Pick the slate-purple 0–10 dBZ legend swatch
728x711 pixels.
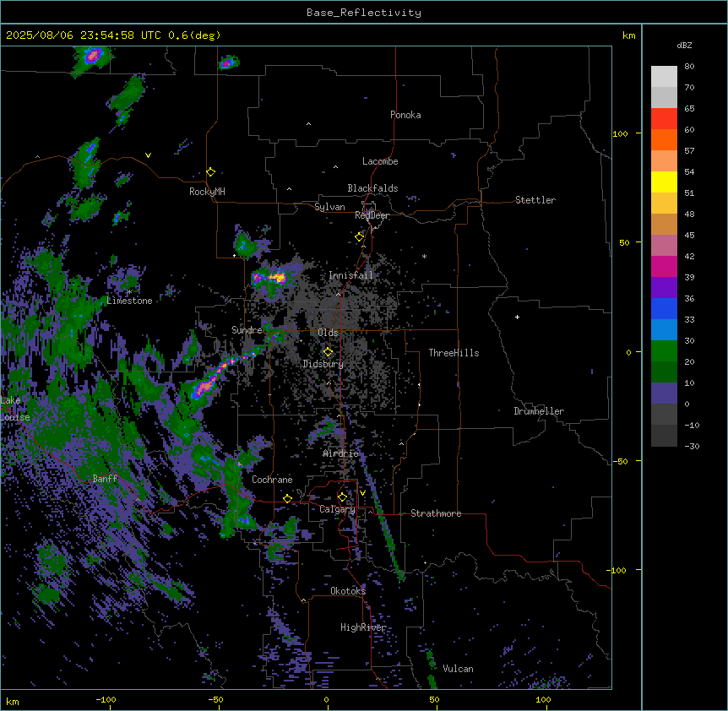click(x=664, y=393)
